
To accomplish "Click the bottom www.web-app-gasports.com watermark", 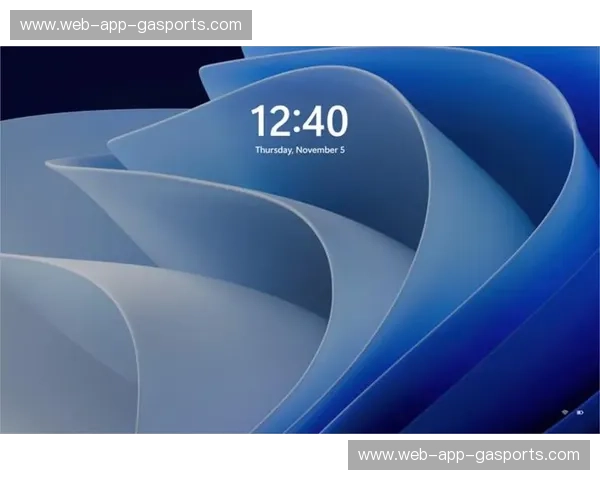I will [x=468, y=455].
